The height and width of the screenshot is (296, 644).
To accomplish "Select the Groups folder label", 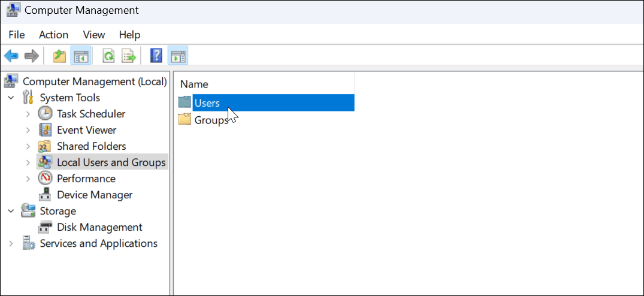I will pyautogui.click(x=211, y=120).
